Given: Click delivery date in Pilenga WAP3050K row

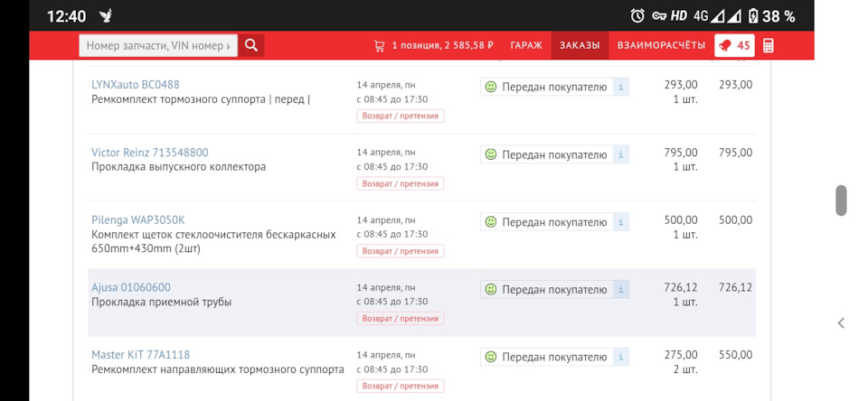Looking at the screenshot, I should [x=392, y=227].
